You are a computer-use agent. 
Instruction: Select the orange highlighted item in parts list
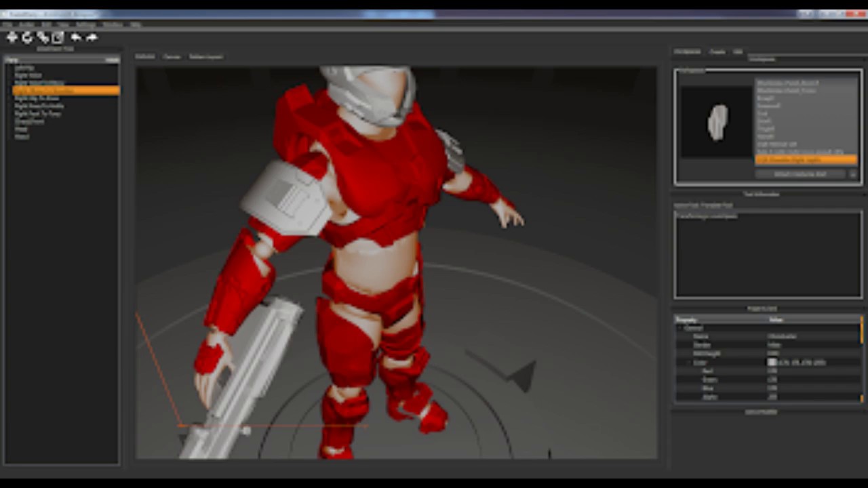tap(806, 160)
